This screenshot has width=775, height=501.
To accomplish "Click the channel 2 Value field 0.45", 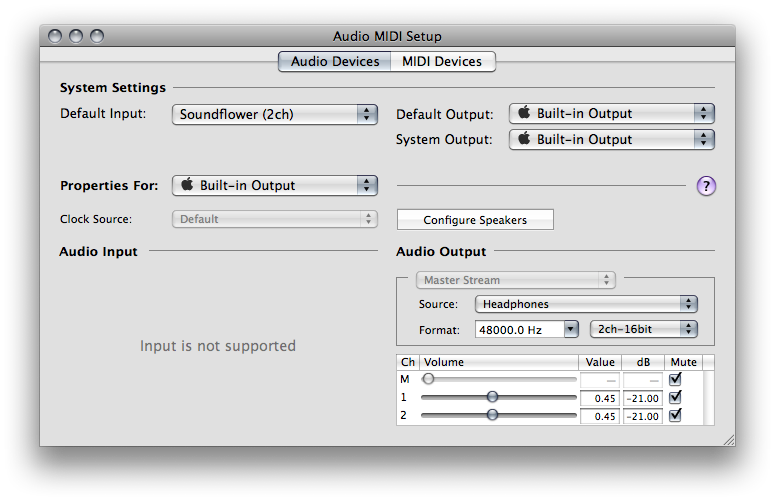I will click(x=600, y=416).
